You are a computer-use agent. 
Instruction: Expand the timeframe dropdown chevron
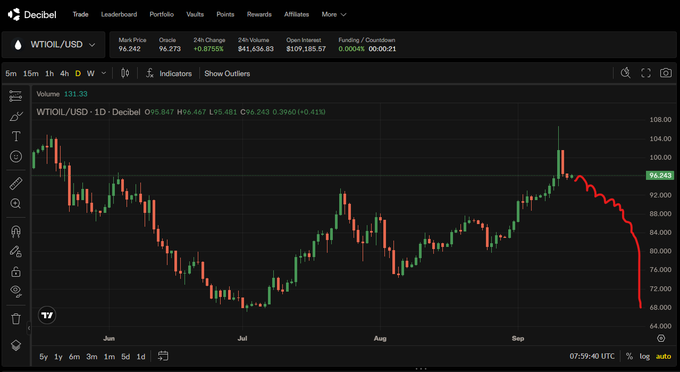pos(104,73)
